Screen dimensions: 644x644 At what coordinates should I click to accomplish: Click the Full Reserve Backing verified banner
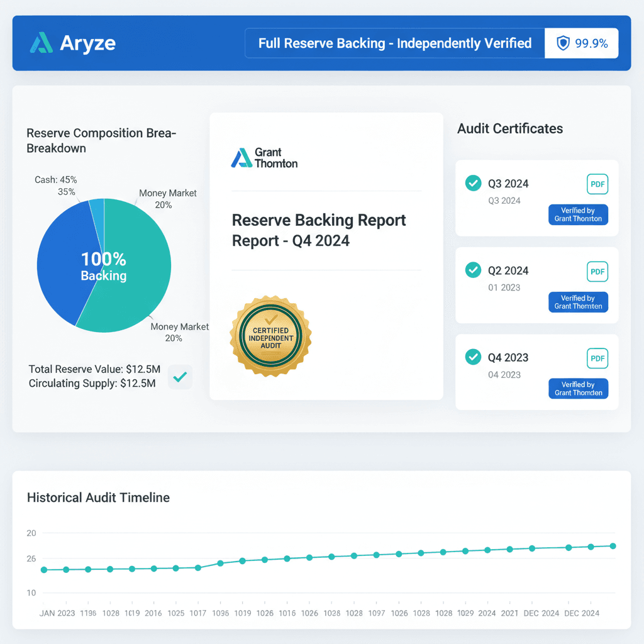click(x=394, y=43)
